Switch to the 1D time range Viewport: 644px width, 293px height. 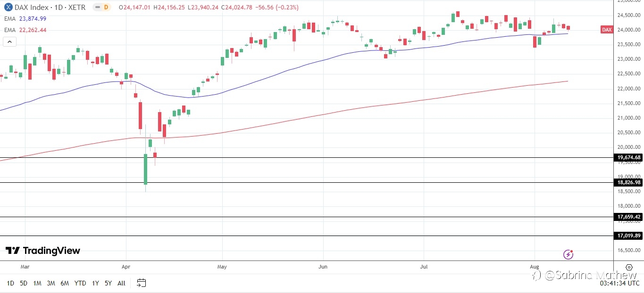[x=10, y=283]
